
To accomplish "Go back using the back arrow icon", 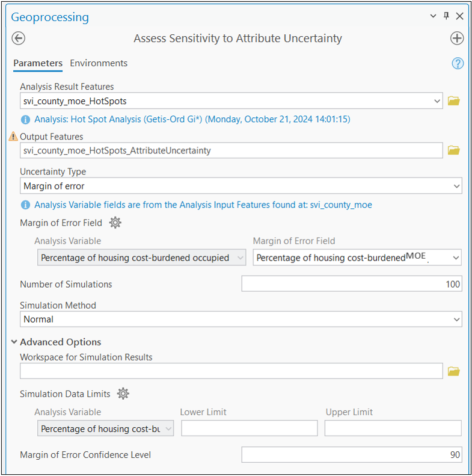I will tap(18, 39).
